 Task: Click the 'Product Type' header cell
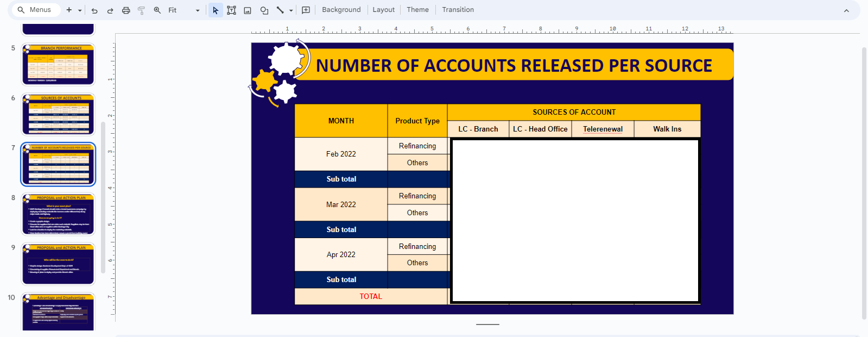click(x=417, y=121)
